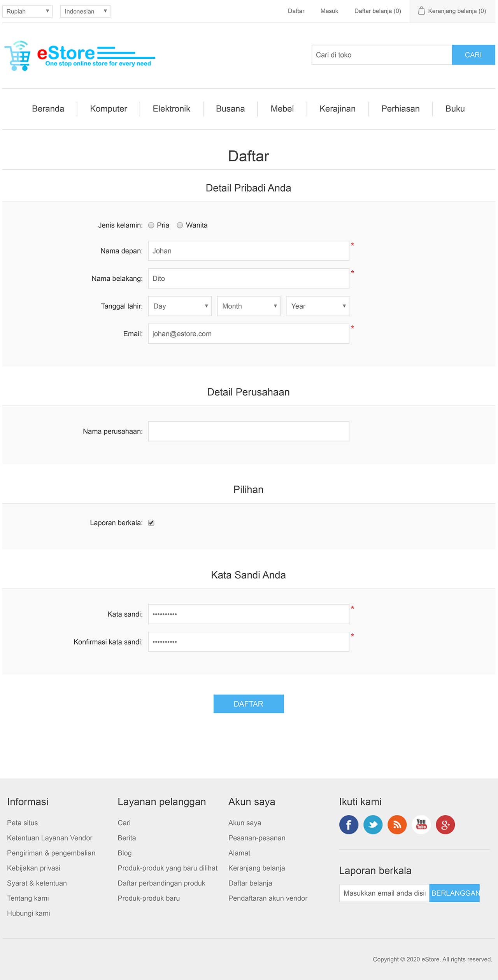The image size is (498, 980).
Task: Select the Pria gender radio button
Action: click(151, 225)
